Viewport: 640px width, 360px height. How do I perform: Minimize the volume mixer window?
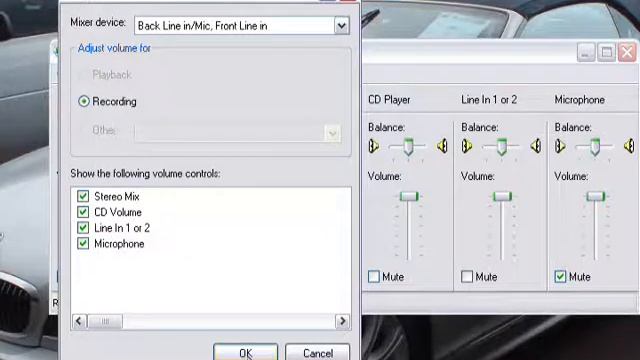click(586, 53)
